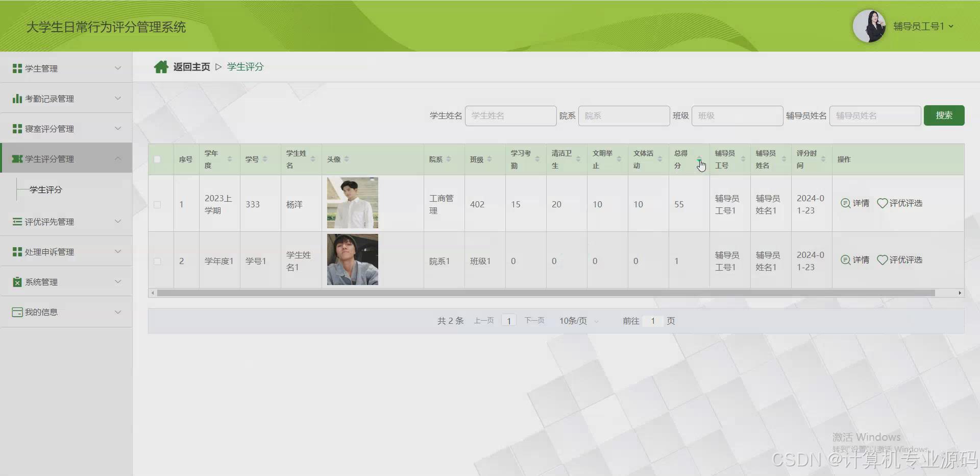Click the 评优评选 heart icon for 学生姓名1
The image size is (980, 476).
point(882,260)
